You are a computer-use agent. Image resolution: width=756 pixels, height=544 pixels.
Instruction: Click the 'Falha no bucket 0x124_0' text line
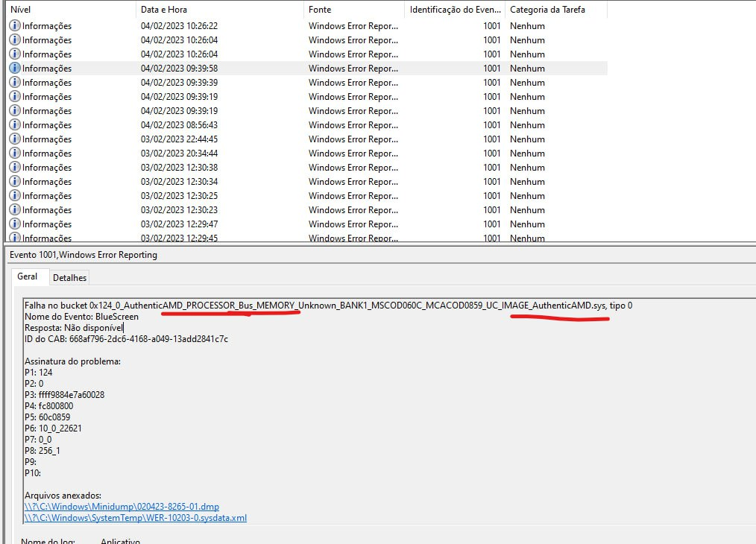[x=328, y=306]
